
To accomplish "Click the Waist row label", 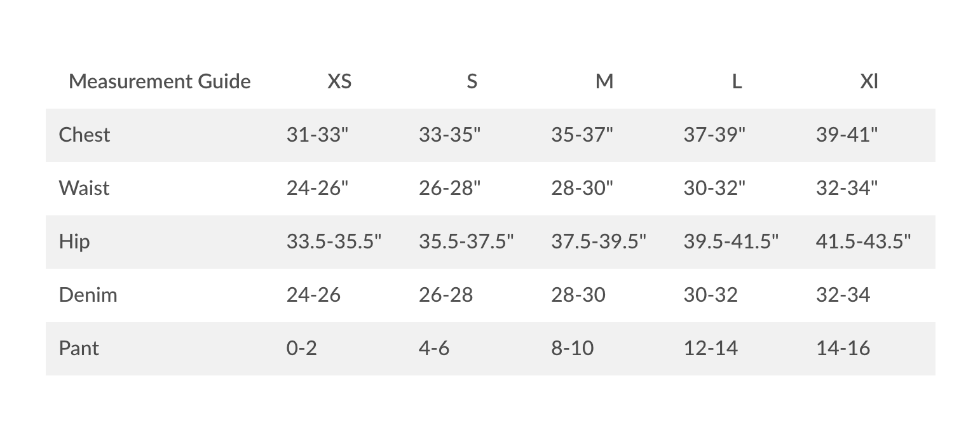I will coord(84,188).
